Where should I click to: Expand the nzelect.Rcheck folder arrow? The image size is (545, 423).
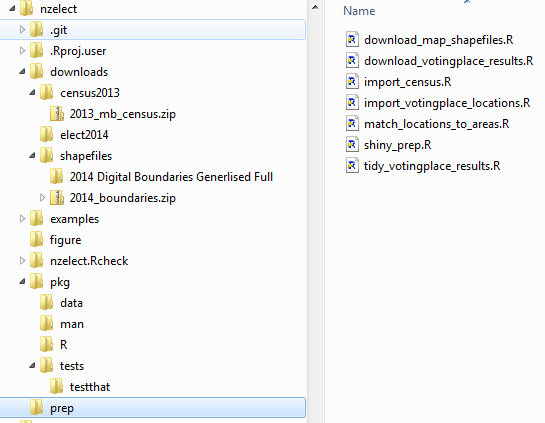click(x=22, y=261)
